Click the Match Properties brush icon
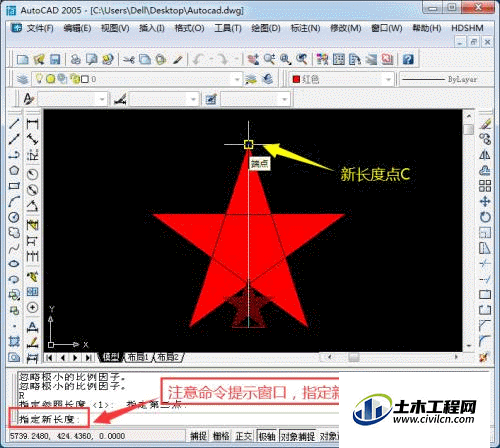500x448 pixels. pyautogui.click(x=178, y=59)
